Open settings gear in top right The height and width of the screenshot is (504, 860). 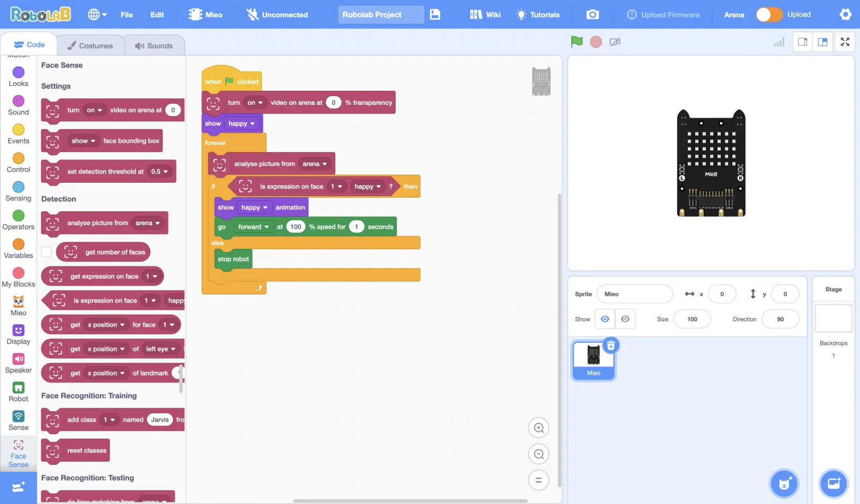[845, 15]
